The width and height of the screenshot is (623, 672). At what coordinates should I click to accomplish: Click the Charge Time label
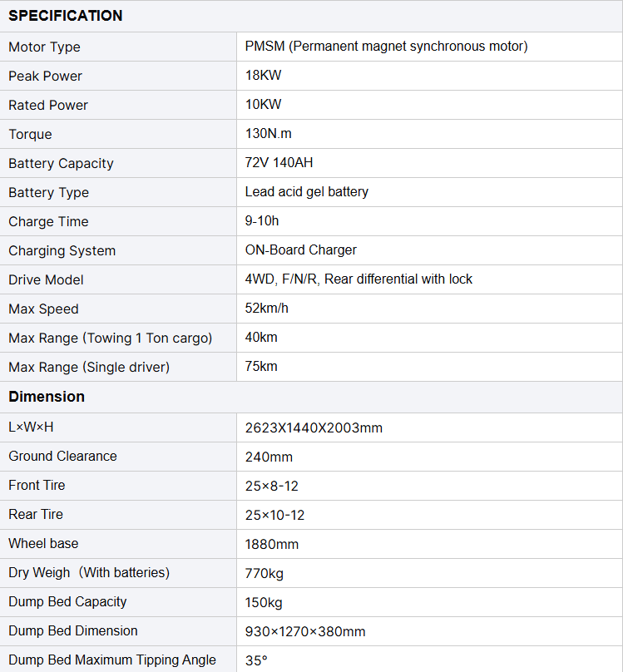[x=48, y=221]
